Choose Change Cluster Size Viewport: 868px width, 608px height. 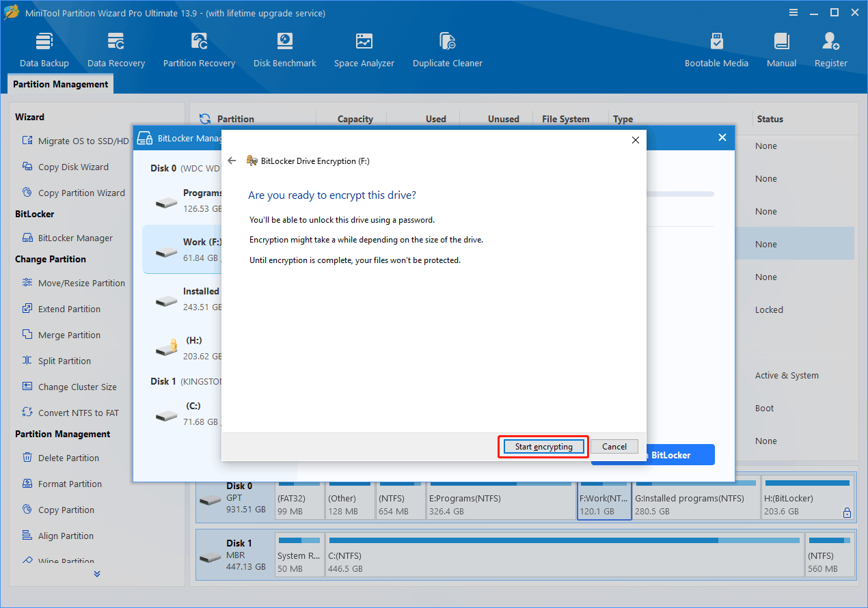70,387
